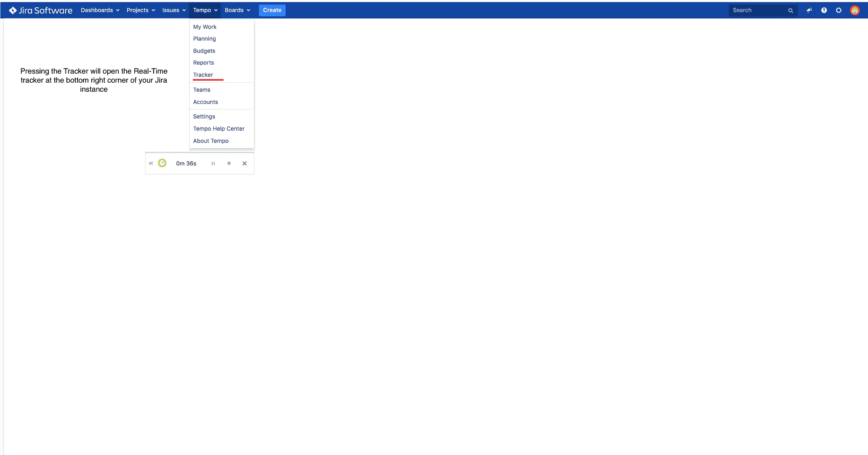Click the pause button on tracker
The height and width of the screenshot is (455, 868).
click(213, 163)
